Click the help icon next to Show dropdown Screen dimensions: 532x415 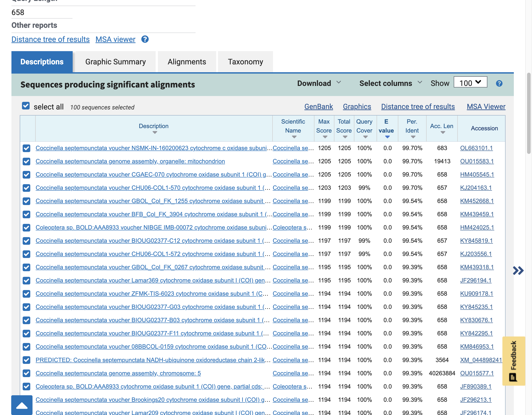click(499, 84)
